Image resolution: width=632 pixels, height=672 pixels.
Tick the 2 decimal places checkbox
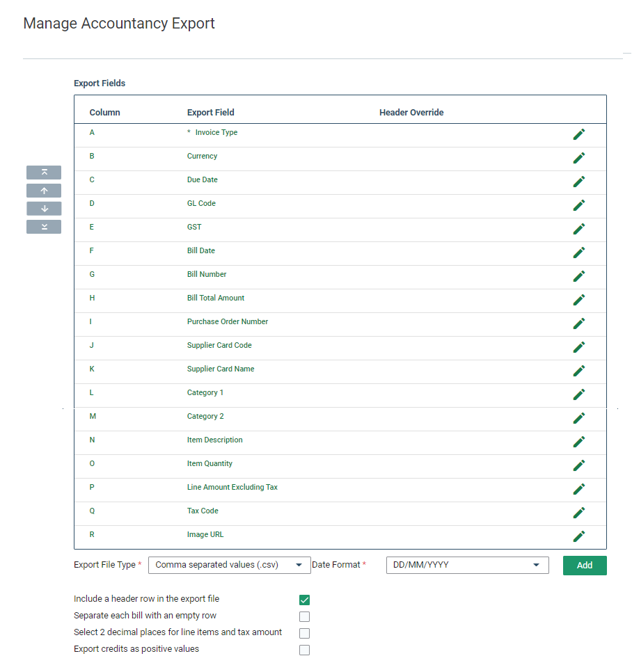304,634
